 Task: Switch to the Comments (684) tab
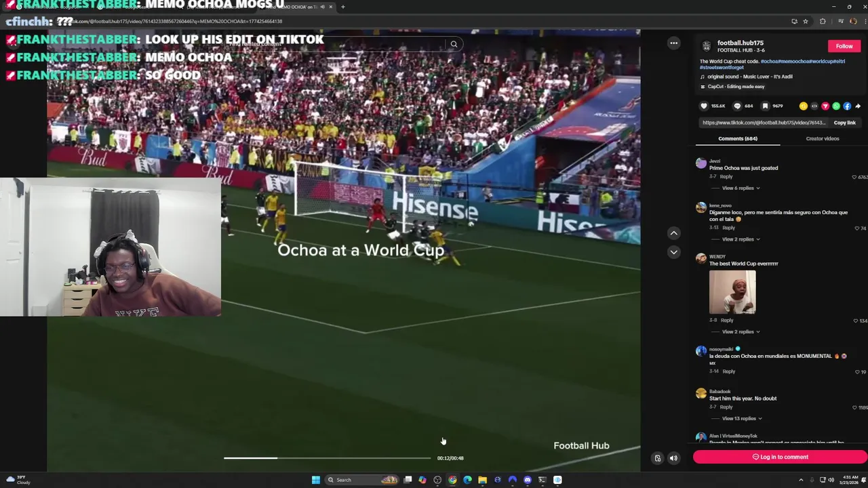[738, 138]
